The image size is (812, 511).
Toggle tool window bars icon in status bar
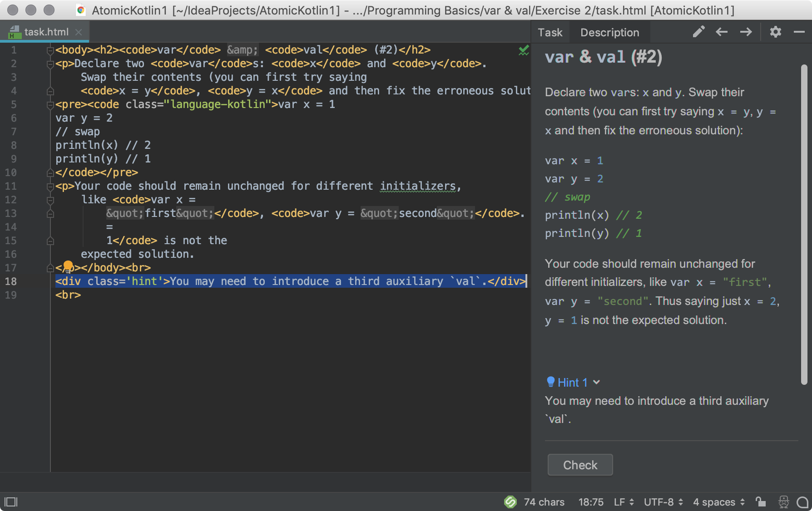[11, 502]
